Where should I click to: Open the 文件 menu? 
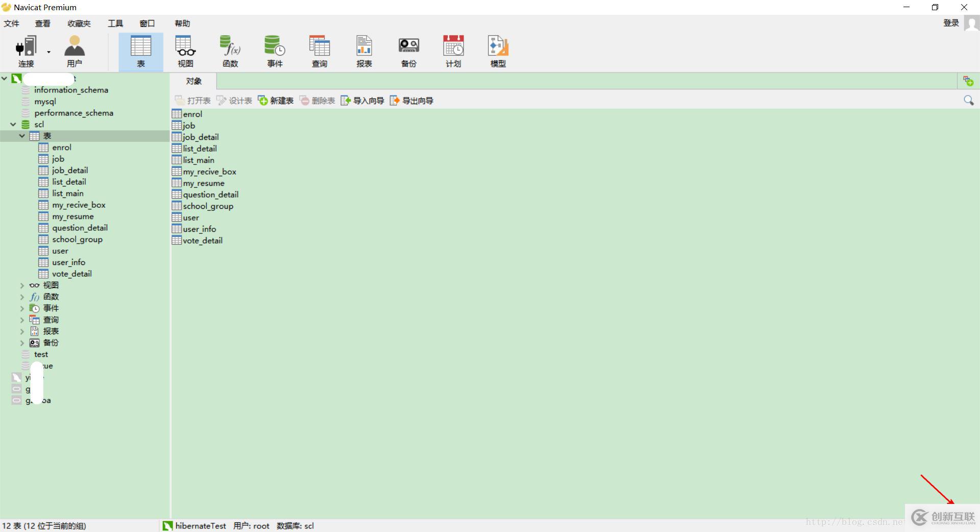[x=11, y=23]
